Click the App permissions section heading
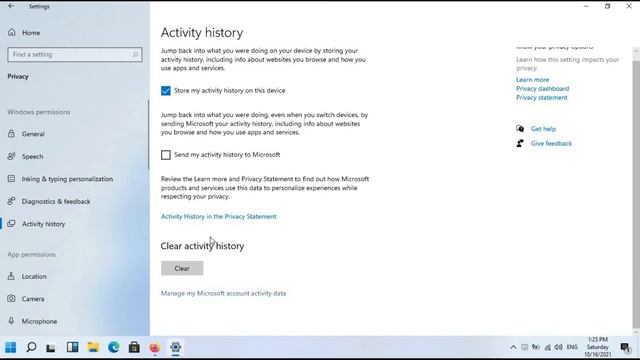640x360 pixels. (x=31, y=254)
